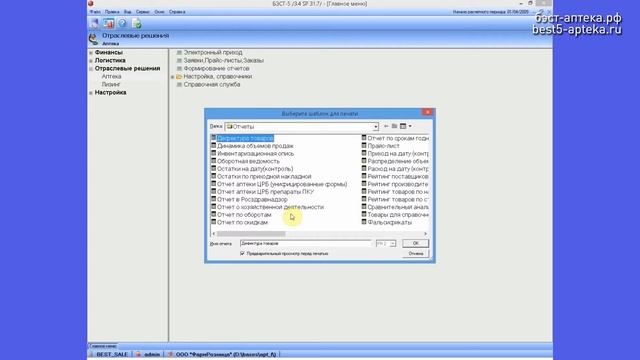Image resolution: width=640 pixels, height=360 pixels.
Task: Select Сравнительный анализ report
Action: tap(398, 207)
